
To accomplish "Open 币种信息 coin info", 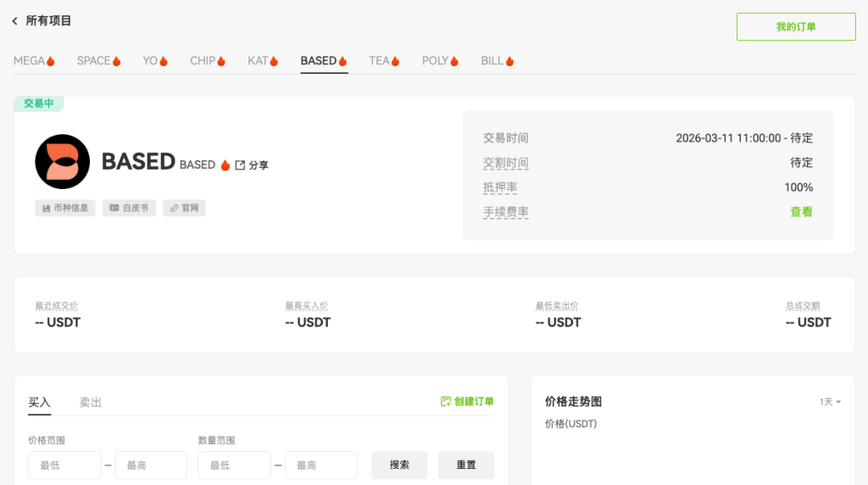I will click(x=65, y=209).
